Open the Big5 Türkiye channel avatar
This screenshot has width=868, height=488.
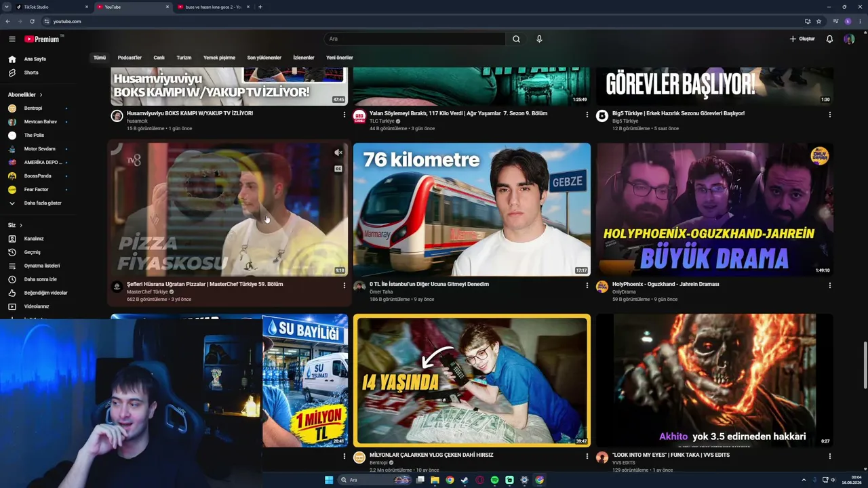click(602, 116)
